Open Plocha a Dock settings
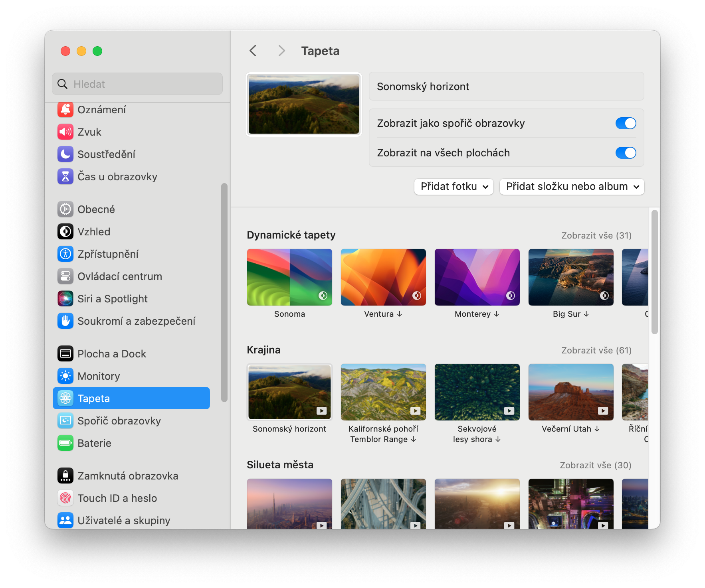This screenshot has width=705, height=588. pos(112,354)
